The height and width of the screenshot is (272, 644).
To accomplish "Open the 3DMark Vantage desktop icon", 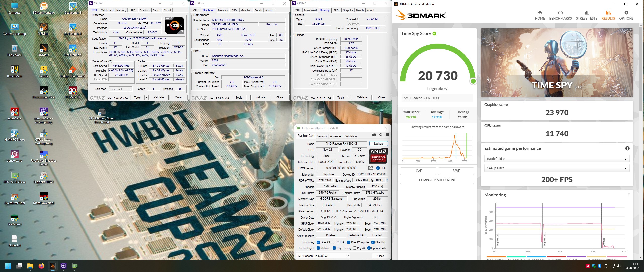I will [x=44, y=8].
